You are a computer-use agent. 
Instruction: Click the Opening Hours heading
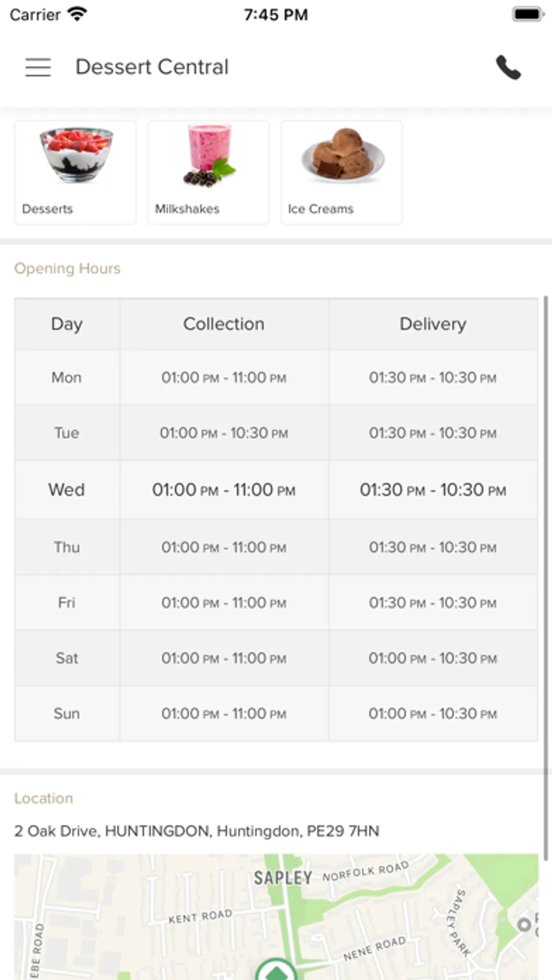click(67, 269)
